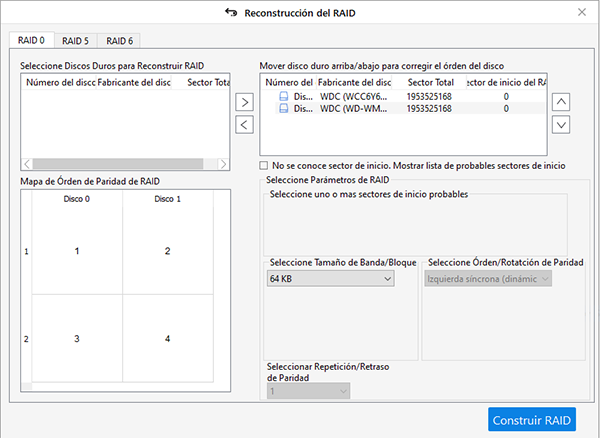Open the Izquierda síncrona parity rotation dropdown
600x438 pixels.
coord(488,279)
